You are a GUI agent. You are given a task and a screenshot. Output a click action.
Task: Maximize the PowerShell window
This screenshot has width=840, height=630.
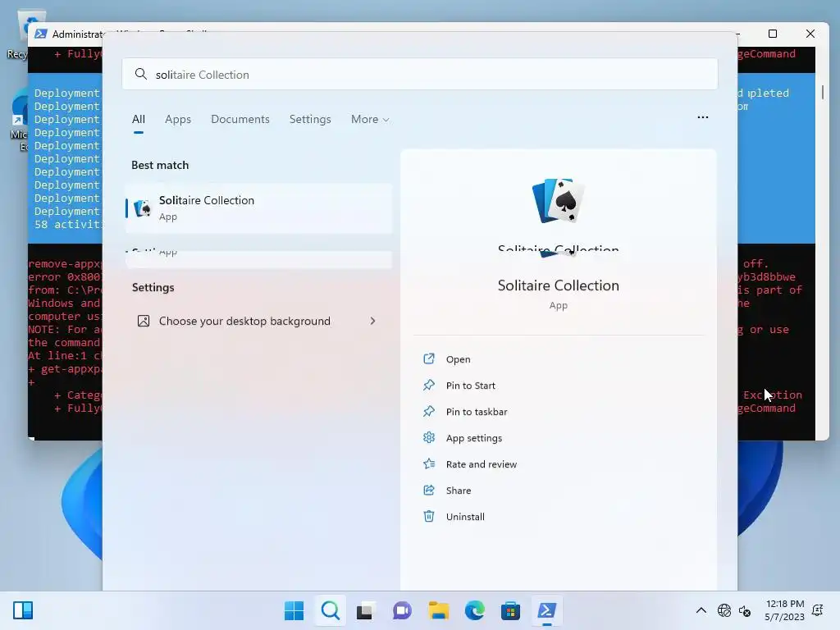(x=773, y=34)
